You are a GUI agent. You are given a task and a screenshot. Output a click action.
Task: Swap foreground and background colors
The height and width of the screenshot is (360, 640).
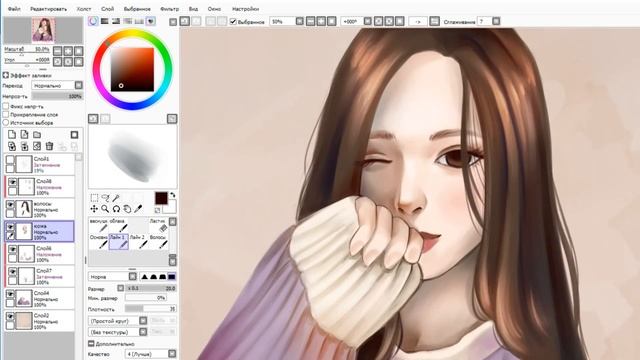click(x=173, y=195)
